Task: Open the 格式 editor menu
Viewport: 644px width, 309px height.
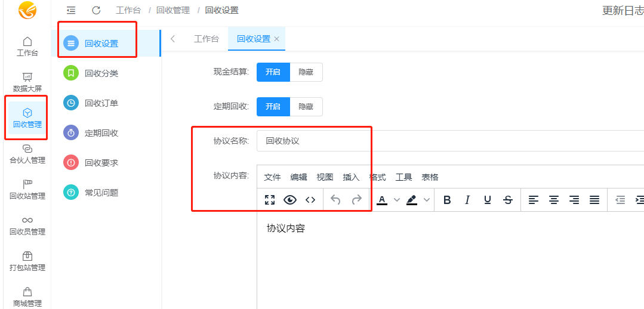Action: click(x=377, y=177)
